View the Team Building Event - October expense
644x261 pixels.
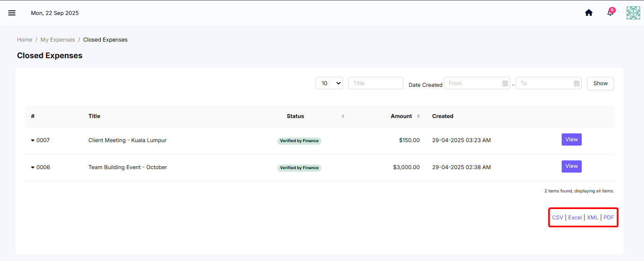pos(572,167)
